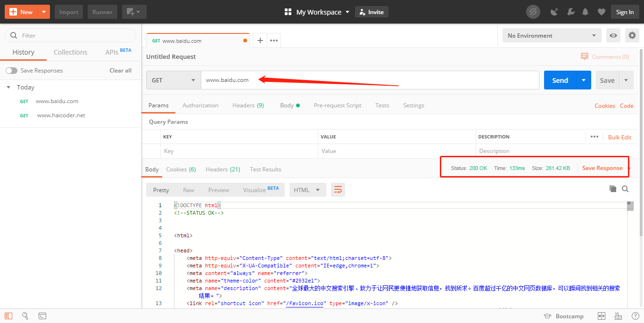Open tab options three-dots menu
This screenshot has width=644, height=323.
(274, 40)
